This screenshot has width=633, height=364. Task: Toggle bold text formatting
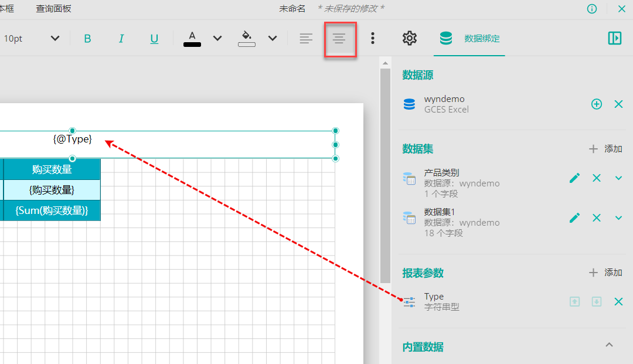point(88,39)
